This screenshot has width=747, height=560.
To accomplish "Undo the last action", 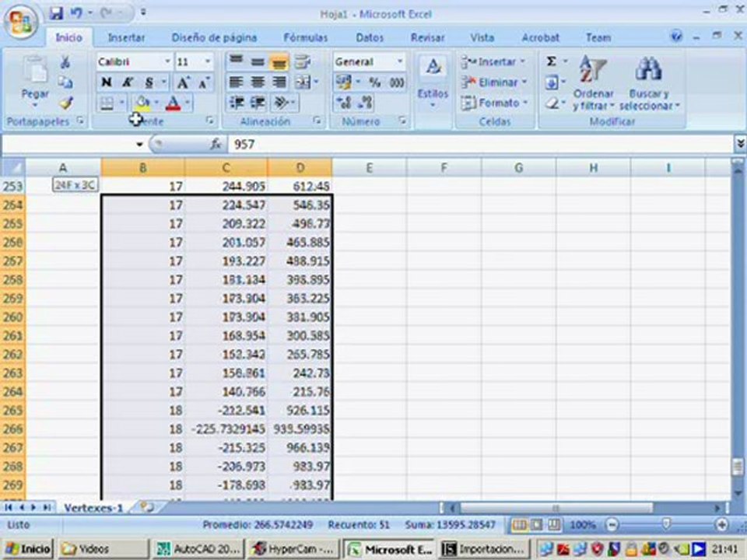I will click(76, 13).
